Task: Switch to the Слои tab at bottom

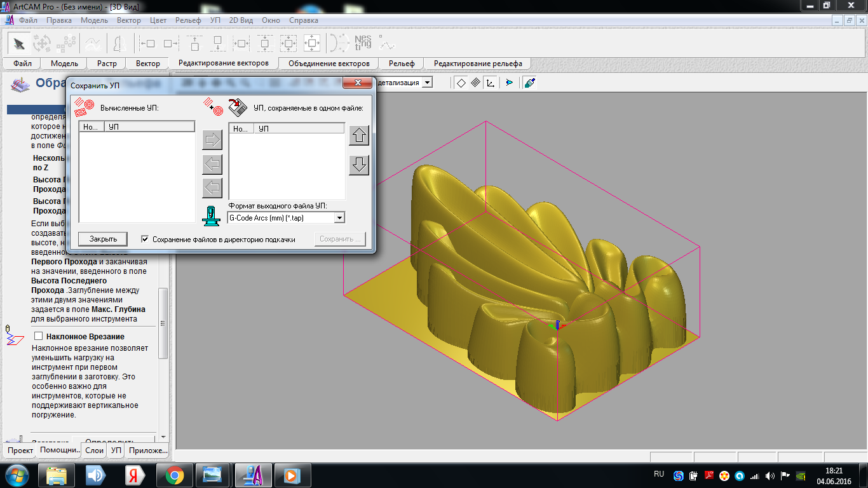Action: click(x=94, y=451)
